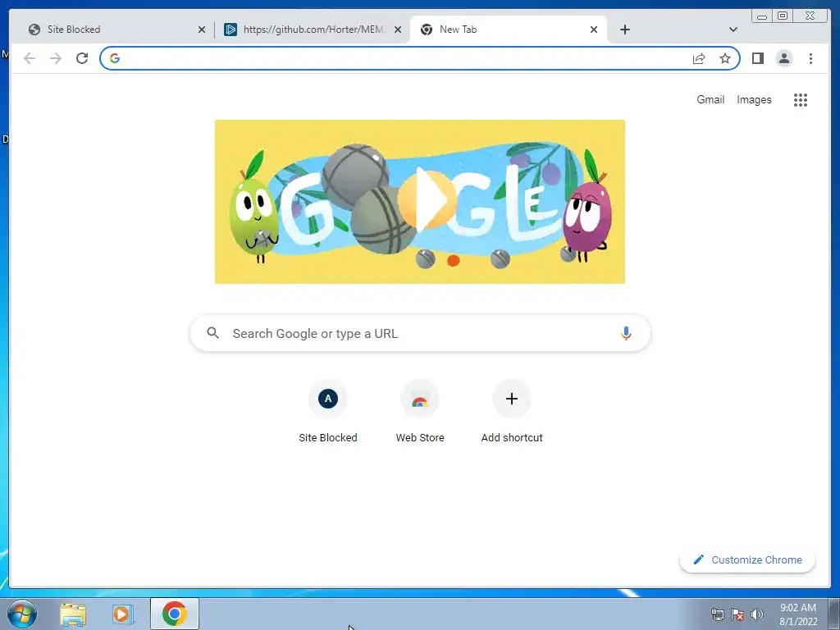
Task: Open the Chrome three-dot menu
Action: (810, 58)
